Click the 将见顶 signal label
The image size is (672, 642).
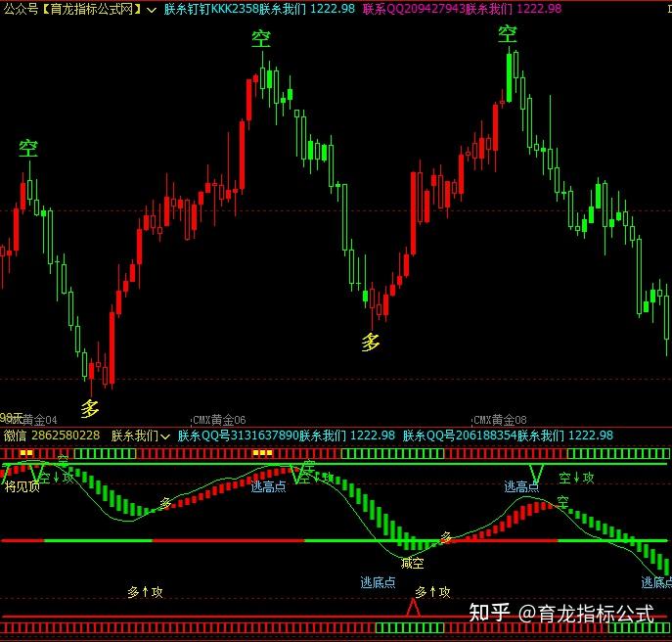pos(22,486)
